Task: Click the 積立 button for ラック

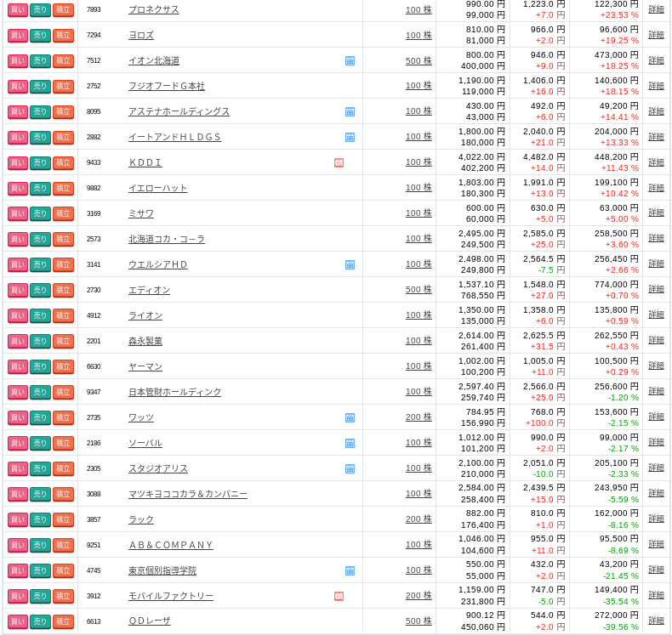Action: [x=64, y=520]
